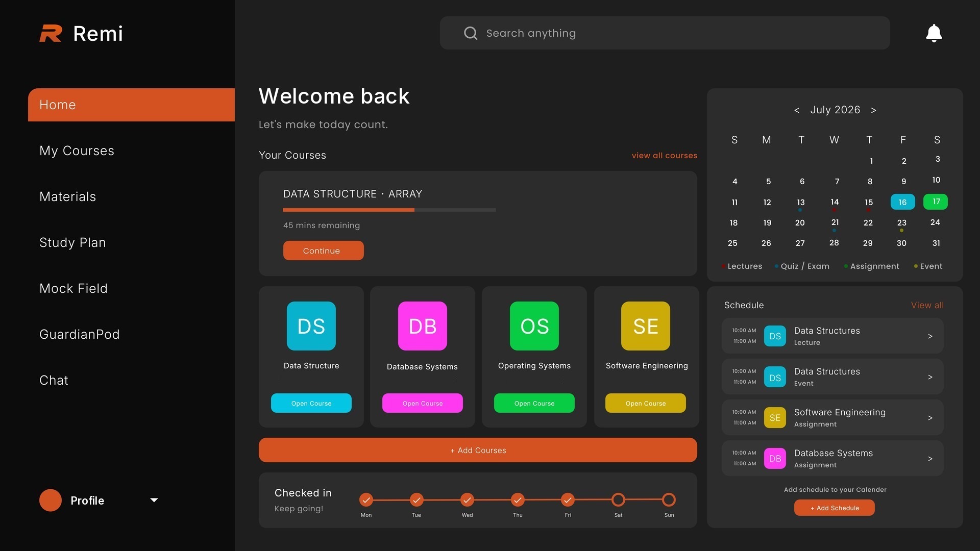Click Open Course under Software Engineering

[646, 403]
